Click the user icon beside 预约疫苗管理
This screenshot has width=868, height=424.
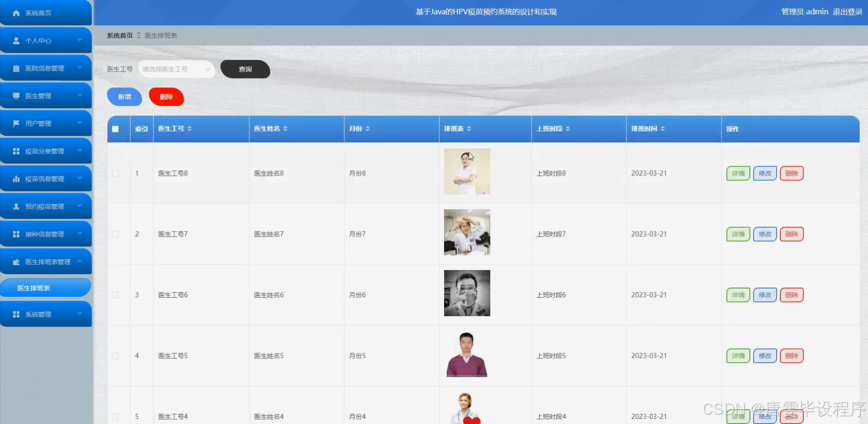pos(16,206)
